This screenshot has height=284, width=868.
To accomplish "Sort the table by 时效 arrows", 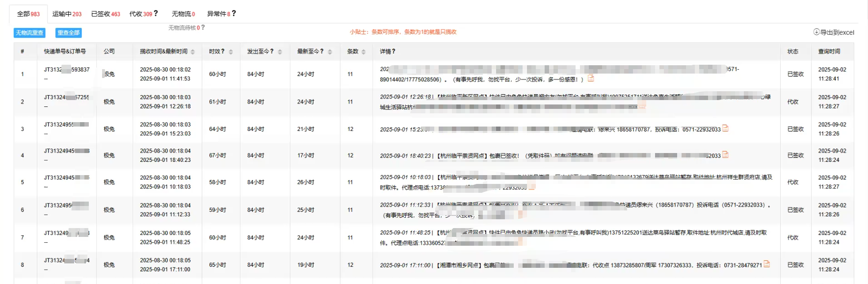I will click(x=231, y=52).
